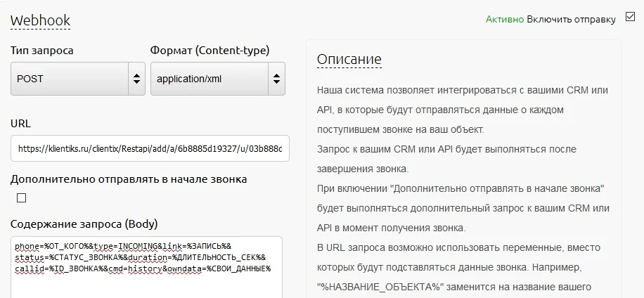This screenshot has height=298, width=644.
Task: Open the Тип запроса POST dropdown
Action: 78,79
